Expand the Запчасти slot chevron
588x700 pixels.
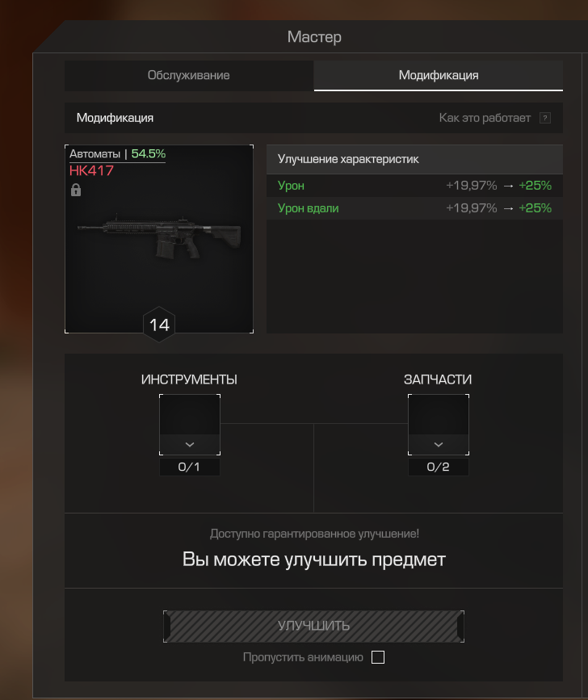pyautogui.click(x=439, y=445)
